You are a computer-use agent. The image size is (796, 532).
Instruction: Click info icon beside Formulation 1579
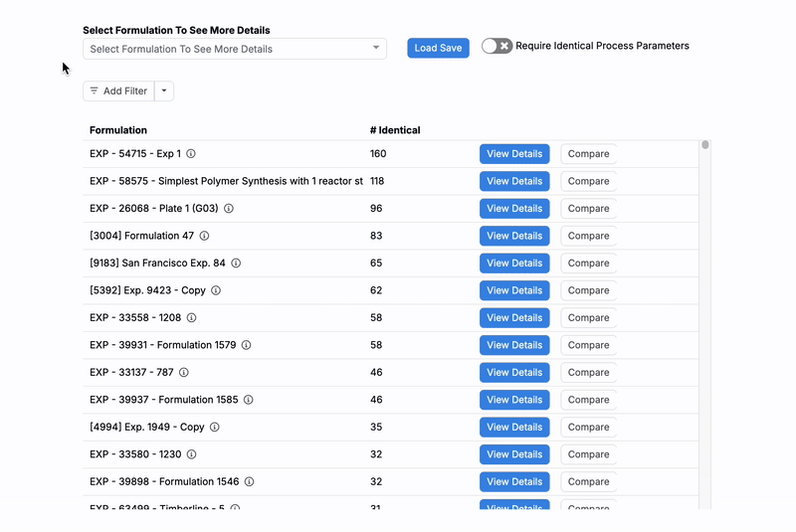246,346
